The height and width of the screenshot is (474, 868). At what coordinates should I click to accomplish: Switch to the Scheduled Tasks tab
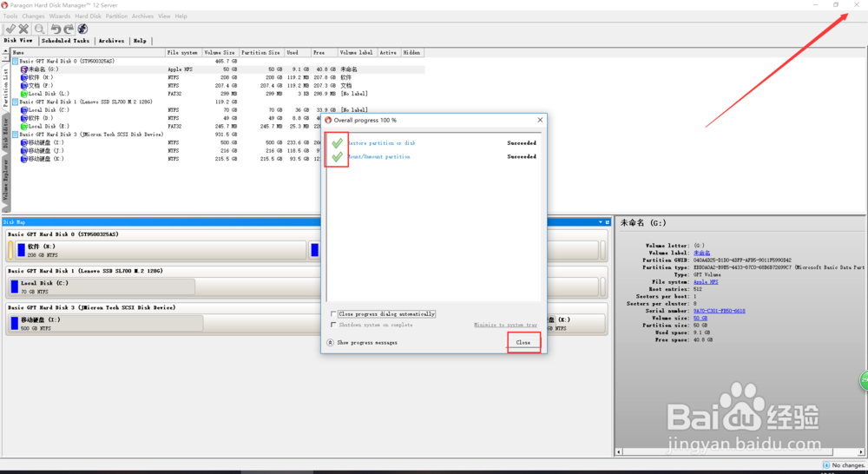pos(65,41)
